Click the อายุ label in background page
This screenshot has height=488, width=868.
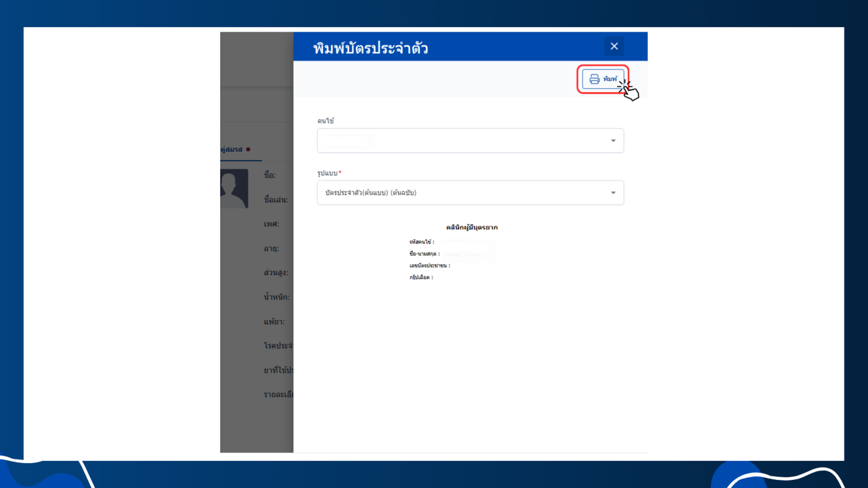coord(271,249)
